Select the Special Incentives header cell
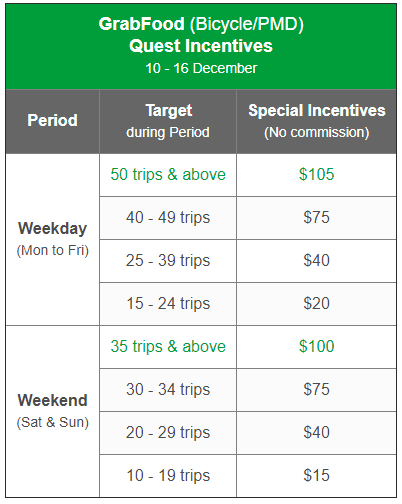Viewport: 402px width, 504px height. click(316, 121)
